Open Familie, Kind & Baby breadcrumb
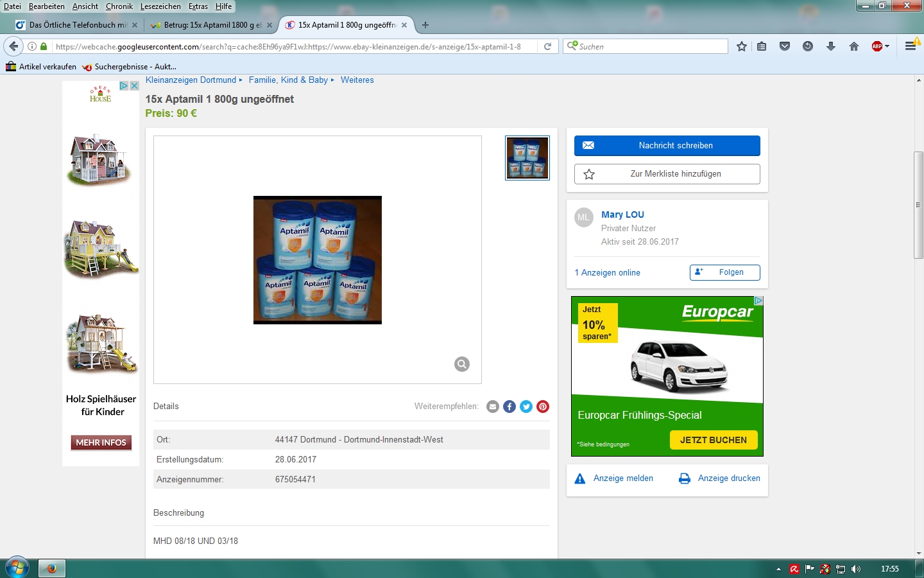This screenshot has width=924, height=578. tap(288, 80)
